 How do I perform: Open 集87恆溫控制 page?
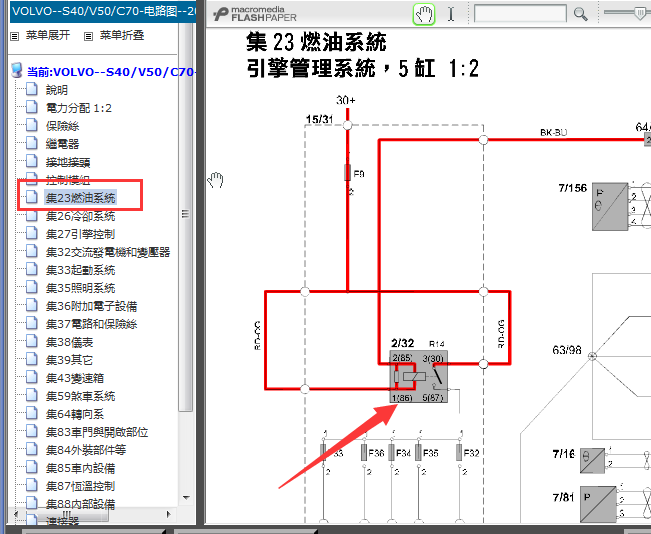click(81, 486)
